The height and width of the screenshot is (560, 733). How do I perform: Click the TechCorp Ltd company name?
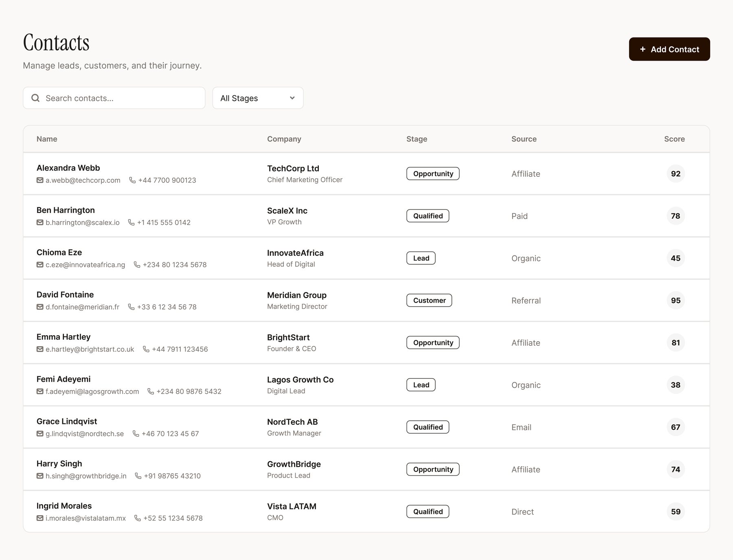[x=293, y=169]
